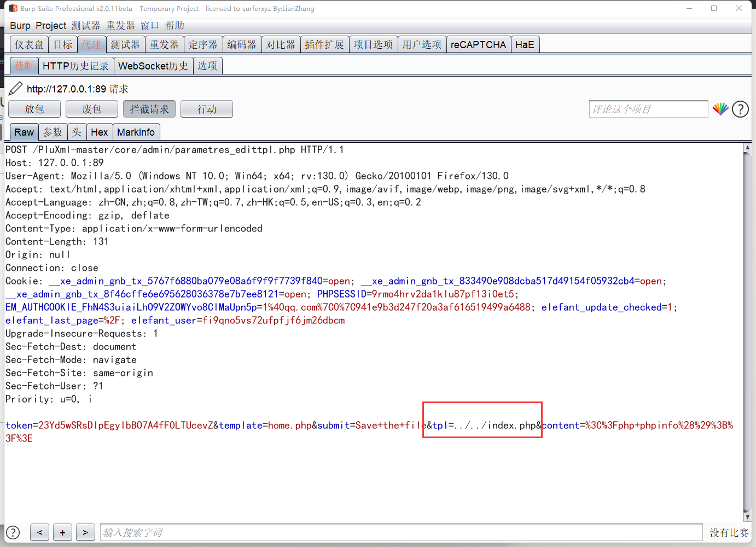Click the Burp Suite logo in title bar
This screenshot has width=756, height=547.
click(13, 8)
